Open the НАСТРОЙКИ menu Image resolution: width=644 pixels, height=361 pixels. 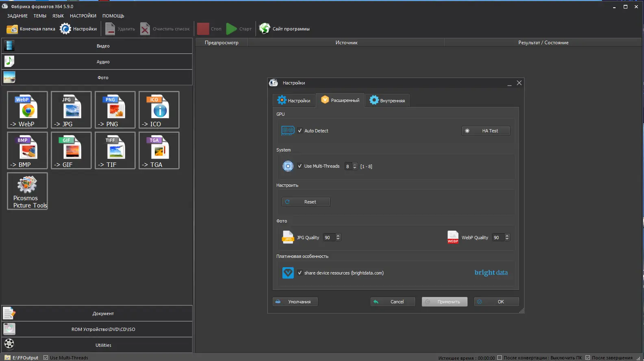pos(83,16)
